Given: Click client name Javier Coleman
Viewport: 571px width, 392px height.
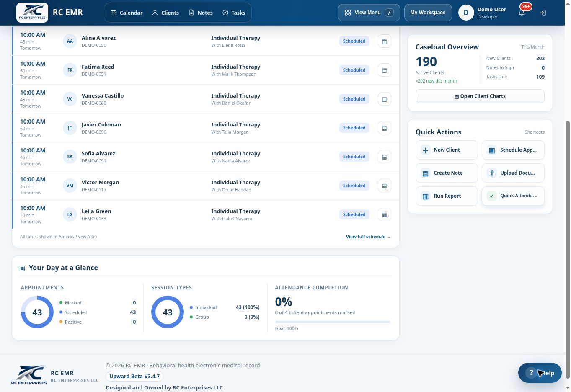Looking at the screenshot, I should (101, 124).
